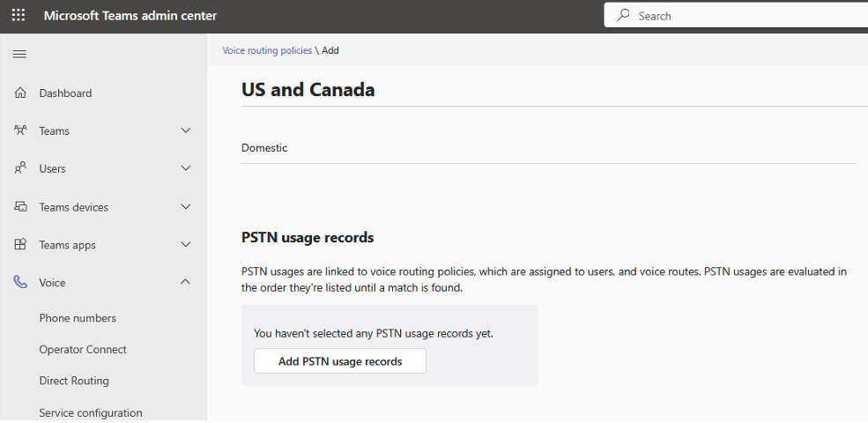Open Service configuration under Voice
Viewport: 868px width, 423px height.
90,412
